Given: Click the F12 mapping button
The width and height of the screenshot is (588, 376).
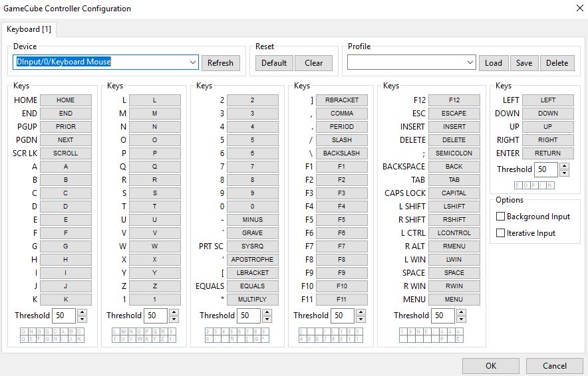Looking at the screenshot, I should coord(454,100).
